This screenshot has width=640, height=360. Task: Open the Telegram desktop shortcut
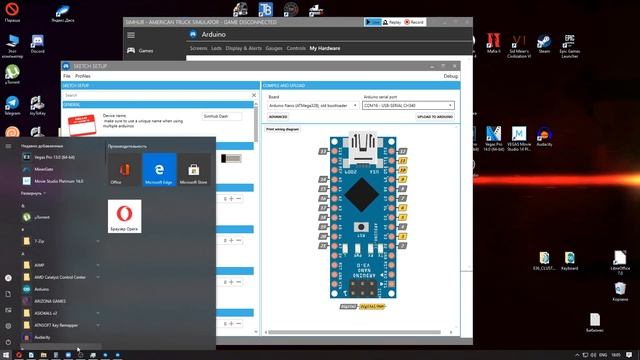coord(12,106)
